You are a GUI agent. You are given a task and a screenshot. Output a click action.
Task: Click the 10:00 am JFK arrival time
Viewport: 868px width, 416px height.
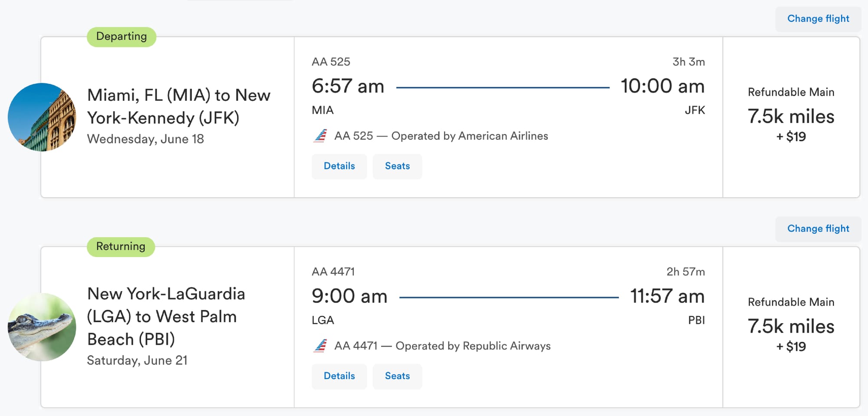662,86
